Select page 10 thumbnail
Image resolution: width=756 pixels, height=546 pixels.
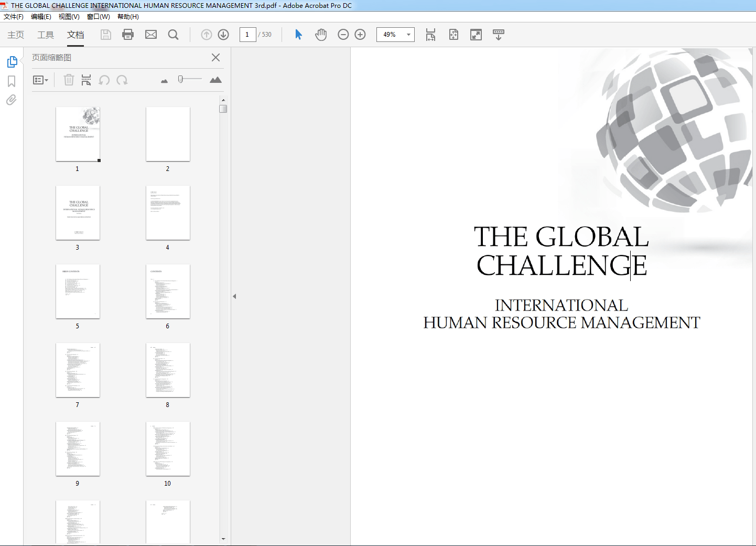(x=168, y=449)
